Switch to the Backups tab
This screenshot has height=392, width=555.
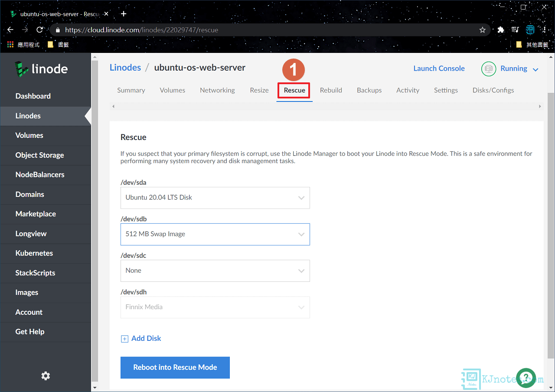[369, 90]
